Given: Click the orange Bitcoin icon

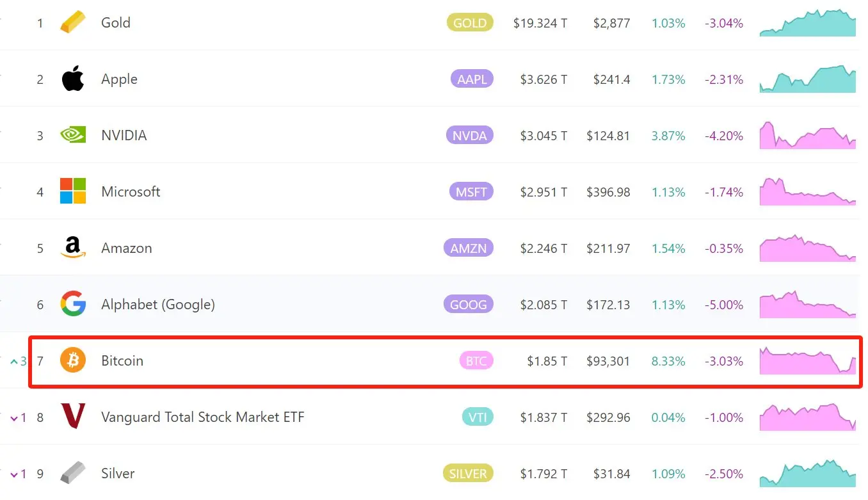Looking at the screenshot, I should point(72,360).
